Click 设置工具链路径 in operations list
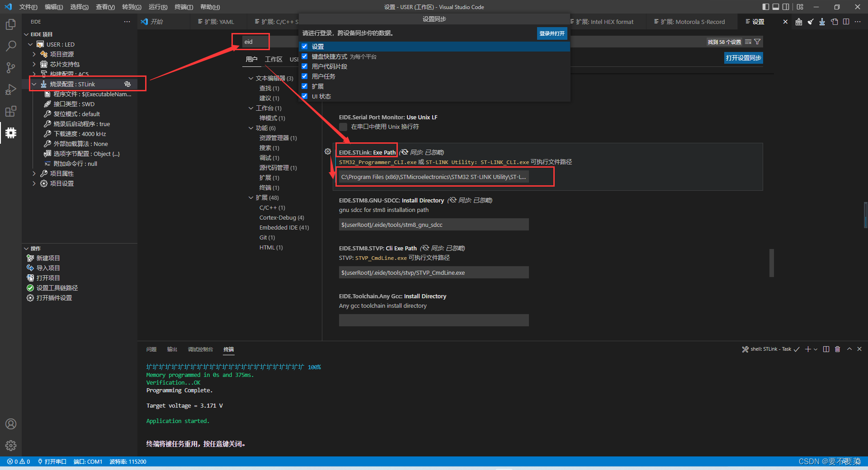 coord(57,288)
